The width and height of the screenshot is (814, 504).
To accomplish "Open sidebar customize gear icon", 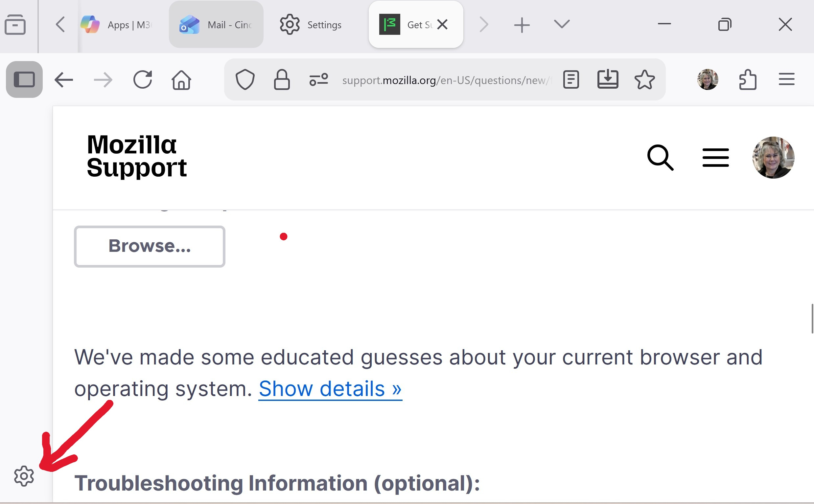I will click(x=24, y=476).
